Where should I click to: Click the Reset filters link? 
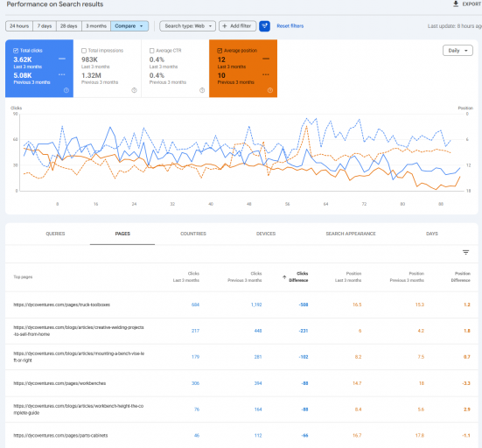(x=290, y=26)
